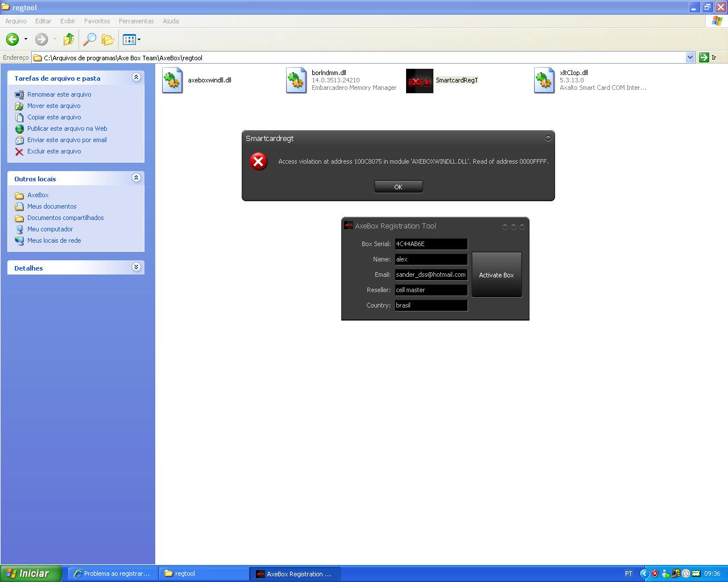
Task: Expand the address bar dropdown
Action: [690, 57]
